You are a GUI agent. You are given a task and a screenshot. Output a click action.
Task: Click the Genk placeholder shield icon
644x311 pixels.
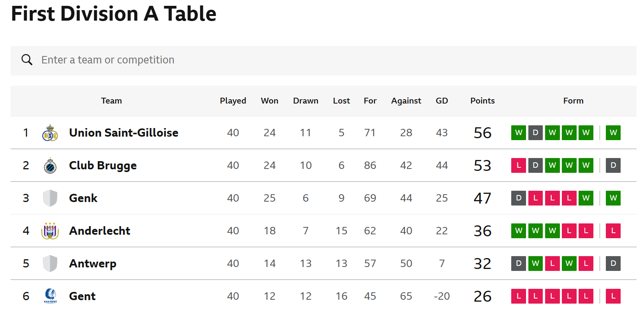(x=50, y=198)
